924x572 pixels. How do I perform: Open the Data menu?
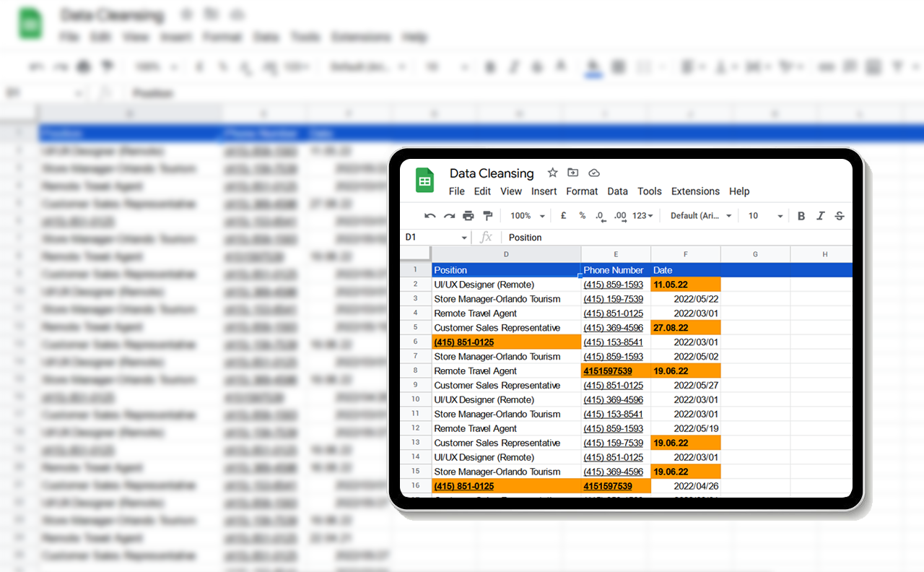click(617, 191)
